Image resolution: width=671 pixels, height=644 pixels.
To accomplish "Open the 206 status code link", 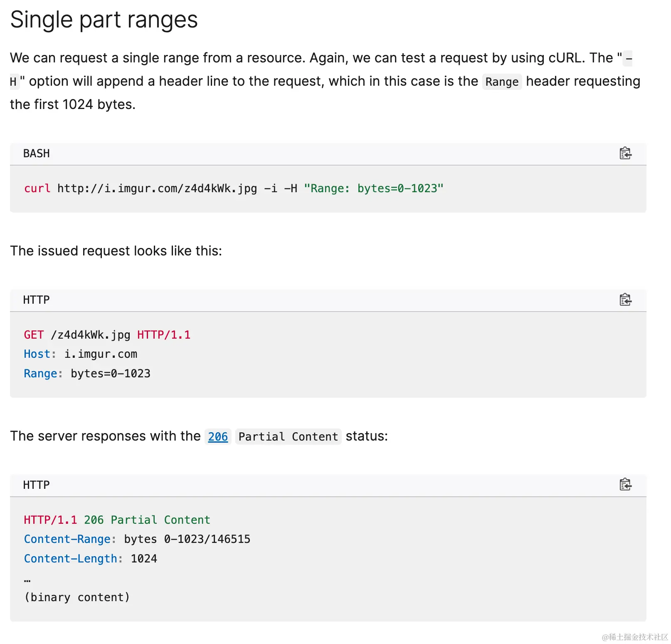I will click(x=218, y=436).
